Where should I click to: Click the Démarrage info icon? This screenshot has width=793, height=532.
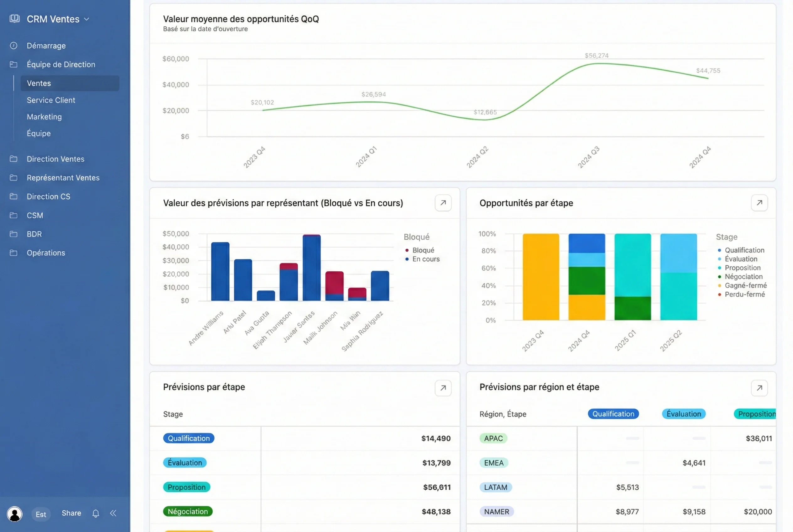[x=13, y=45]
